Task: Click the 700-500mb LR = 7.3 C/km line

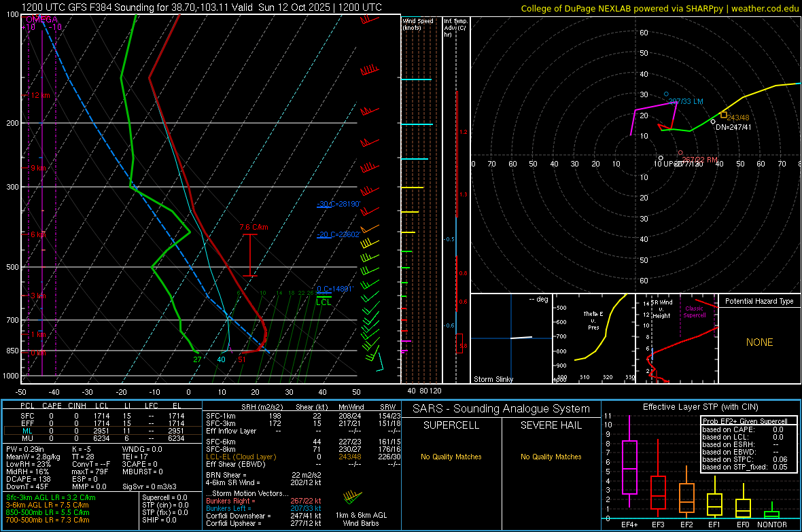Action: click(48, 520)
